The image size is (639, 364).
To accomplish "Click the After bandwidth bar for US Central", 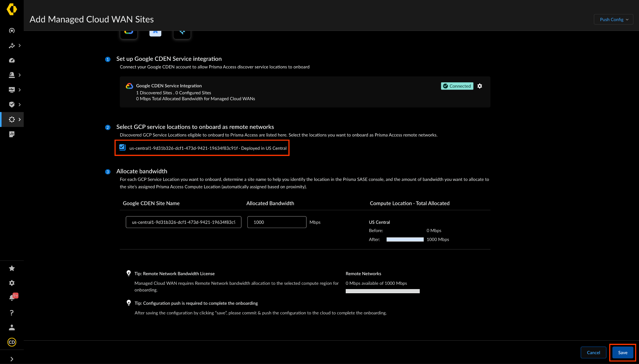I will click(x=405, y=240).
